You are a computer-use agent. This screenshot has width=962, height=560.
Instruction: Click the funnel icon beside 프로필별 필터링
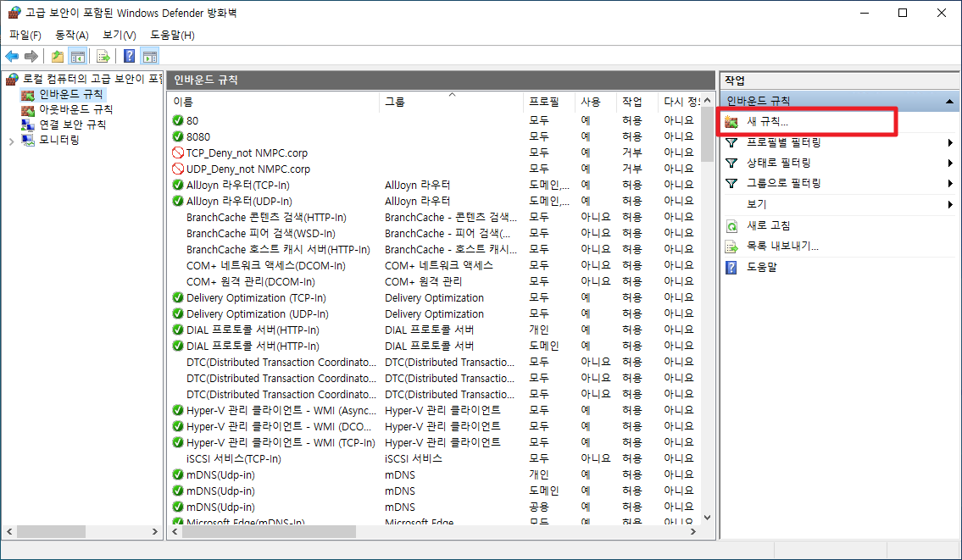[x=731, y=143]
